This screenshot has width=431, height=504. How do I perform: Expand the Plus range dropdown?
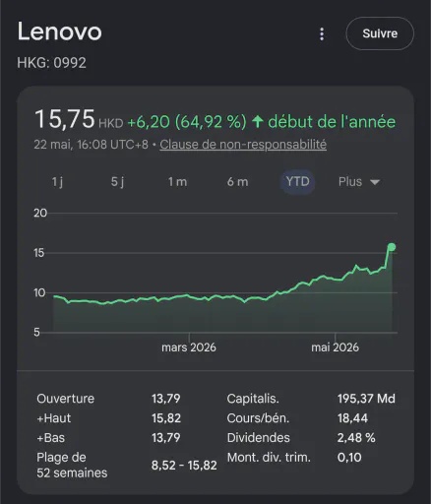tap(359, 182)
